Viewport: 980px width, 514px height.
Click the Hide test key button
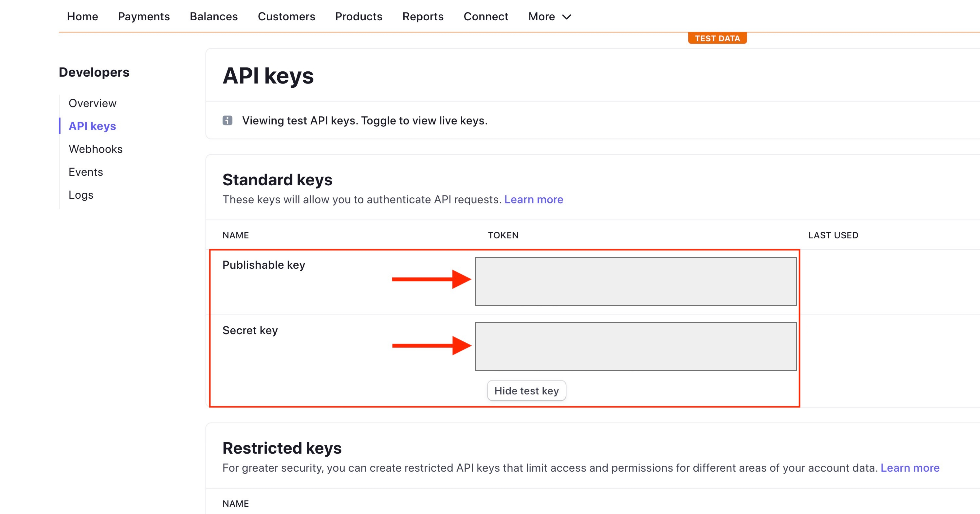[x=526, y=390]
